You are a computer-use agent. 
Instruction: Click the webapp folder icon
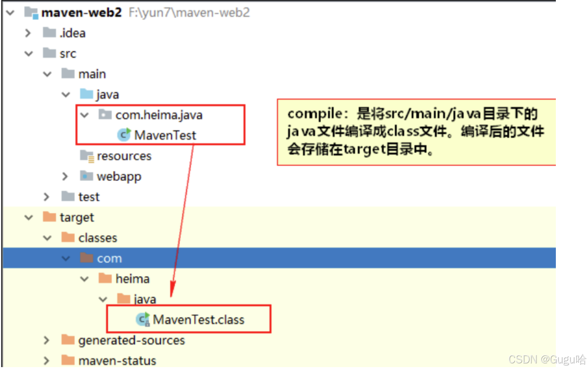(x=86, y=176)
